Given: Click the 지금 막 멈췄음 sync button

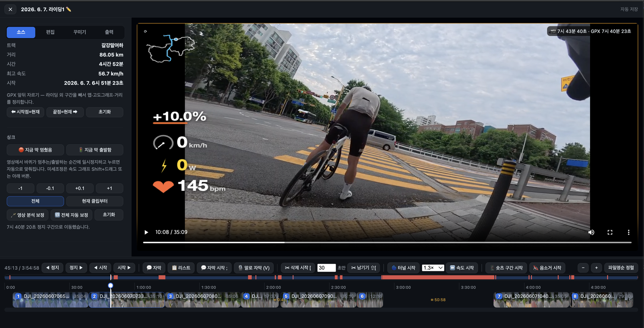Looking at the screenshot, I should [x=35, y=150].
